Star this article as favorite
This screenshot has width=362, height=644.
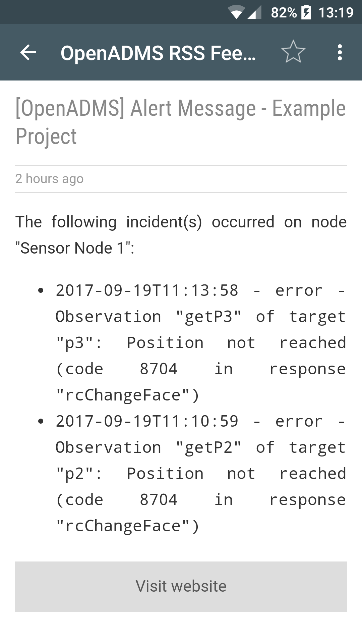click(293, 52)
